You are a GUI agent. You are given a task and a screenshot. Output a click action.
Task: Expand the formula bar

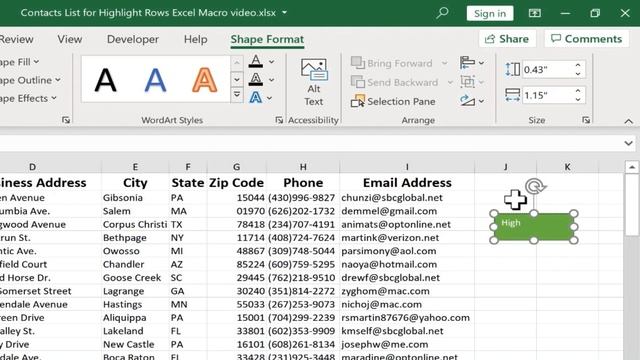[629, 143]
